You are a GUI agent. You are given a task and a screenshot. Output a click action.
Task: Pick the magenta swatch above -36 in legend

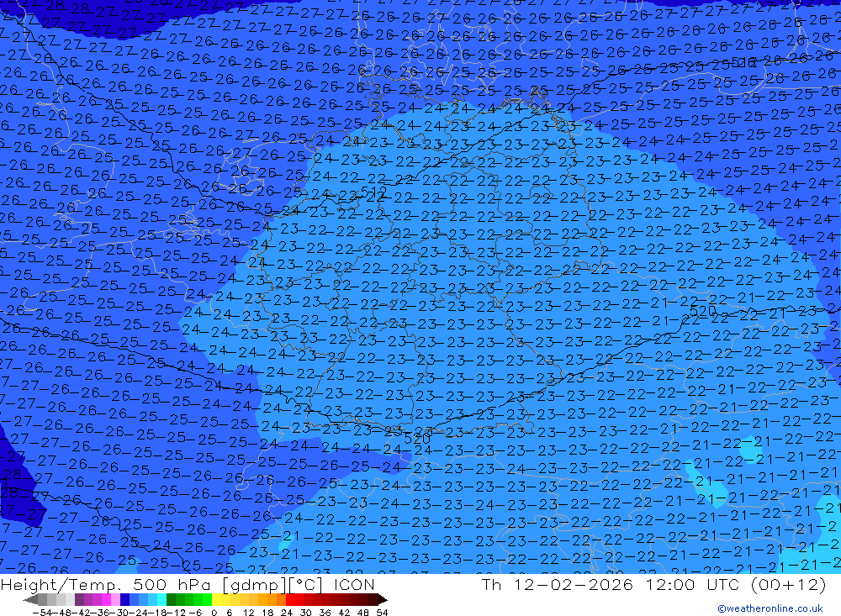(x=106, y=600)
